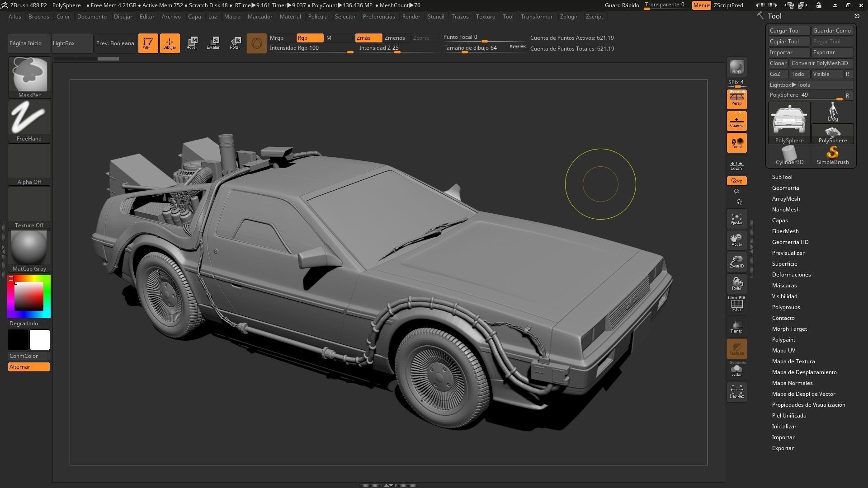
Task: Click the Tool palette brush icon
Action: click(x=760, y=16)
